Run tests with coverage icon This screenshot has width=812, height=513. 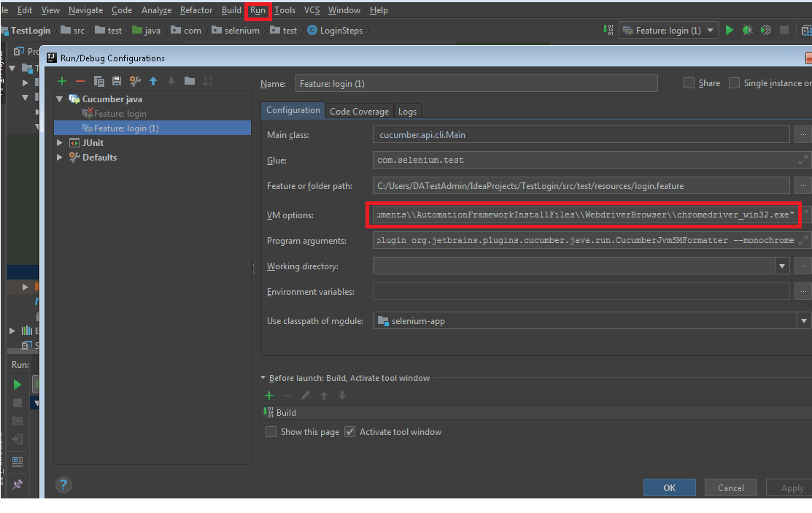(765, 29)
